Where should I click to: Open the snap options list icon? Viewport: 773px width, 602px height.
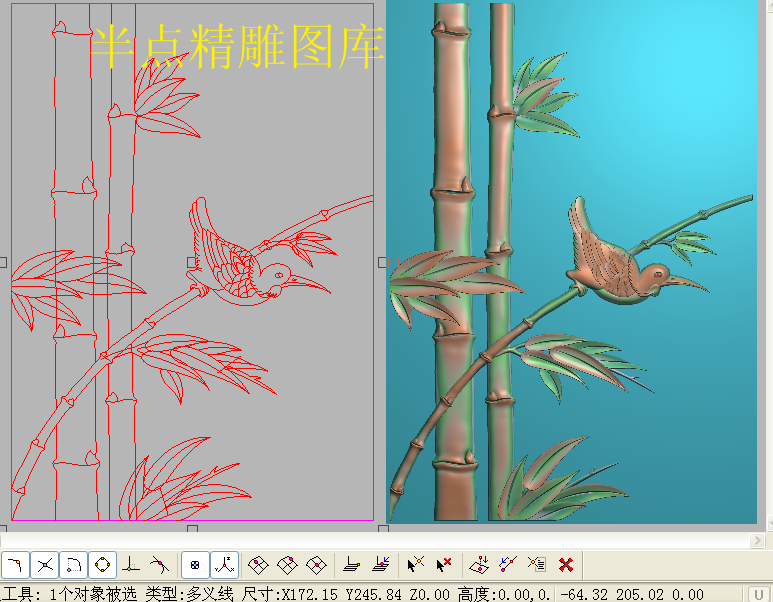point(537,564)
